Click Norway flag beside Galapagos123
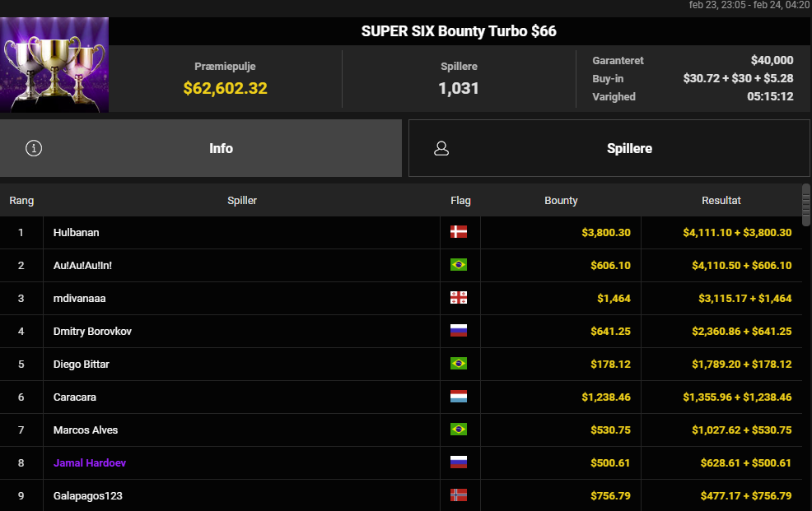 (x=459, y=495)
